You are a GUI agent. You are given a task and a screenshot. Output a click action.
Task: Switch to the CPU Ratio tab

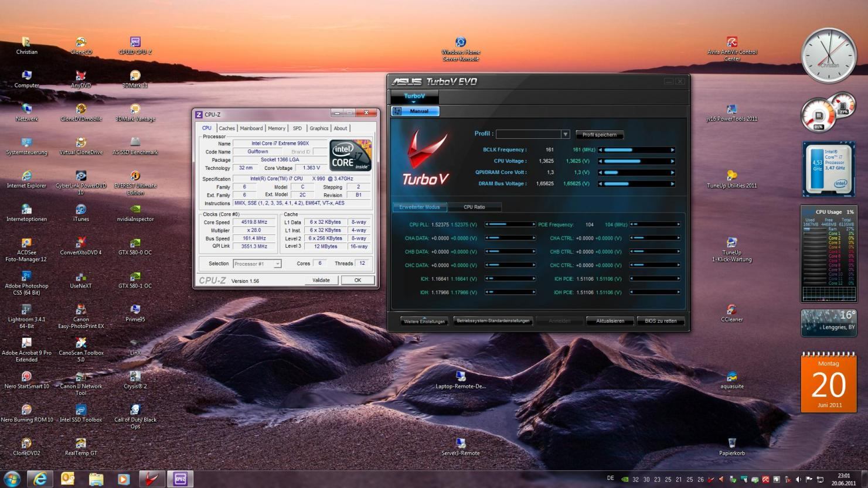point(474,207)
